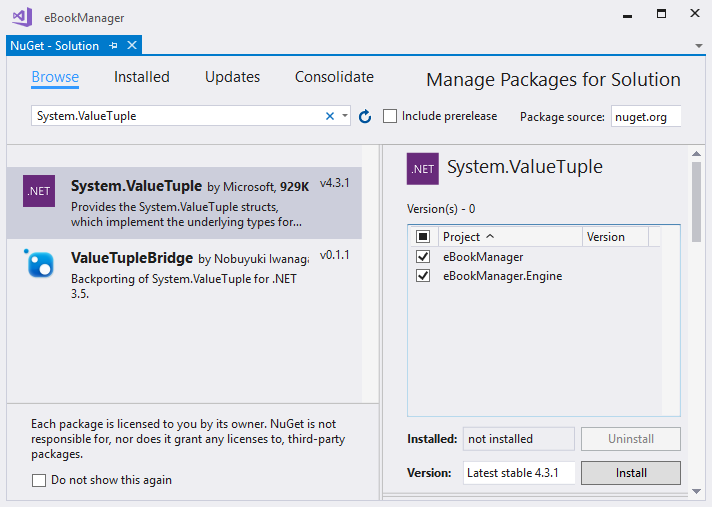Open the document tab overflow dropdown arrow
Viewport: 712px width, 507px height.
[x=699, y=45]
